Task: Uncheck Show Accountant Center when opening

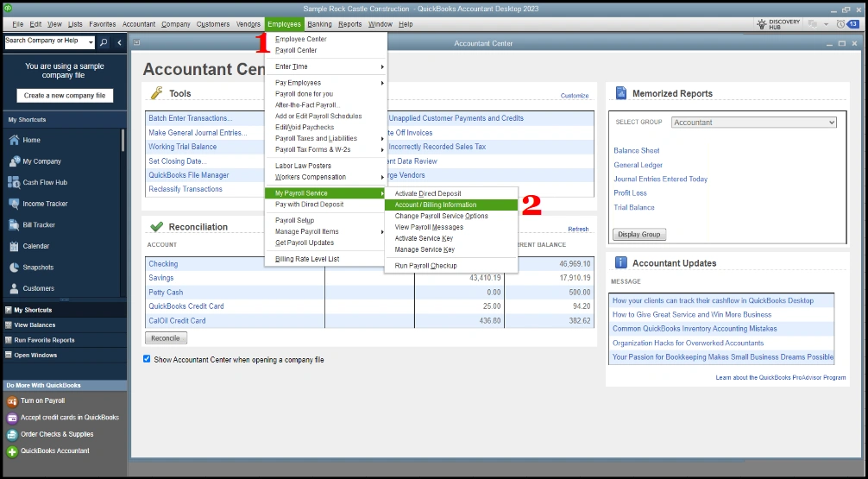Action: pos(148,359)
